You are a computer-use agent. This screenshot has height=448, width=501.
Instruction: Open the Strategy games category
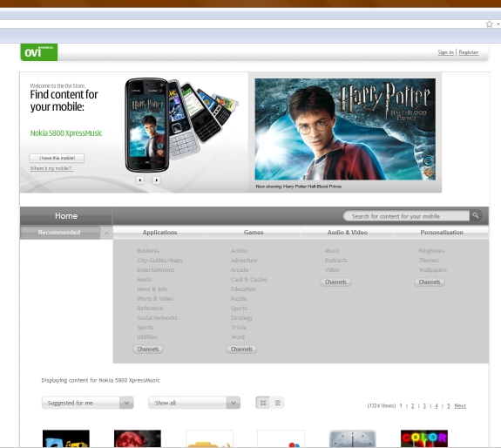(241, 318)
